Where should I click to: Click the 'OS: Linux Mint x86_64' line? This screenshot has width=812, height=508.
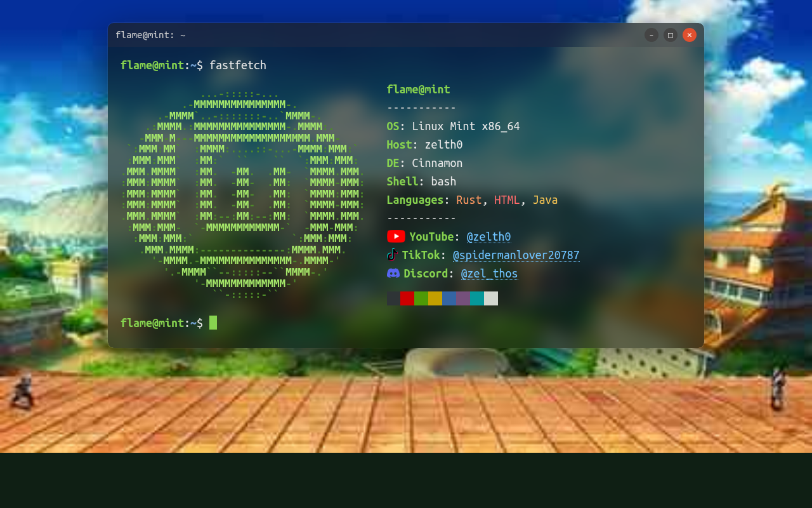pos(454,126)
